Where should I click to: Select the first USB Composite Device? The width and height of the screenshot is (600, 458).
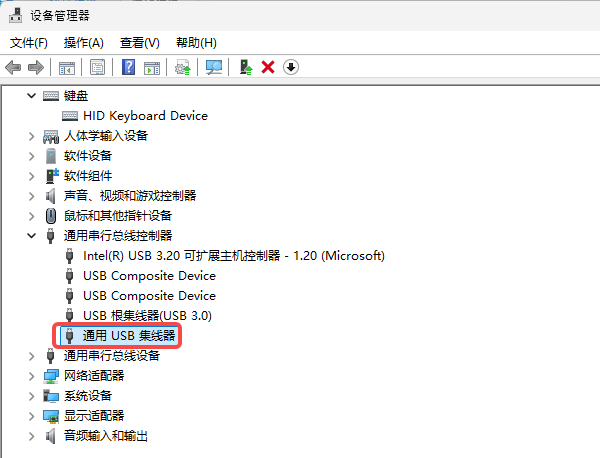tap(149, 275)
